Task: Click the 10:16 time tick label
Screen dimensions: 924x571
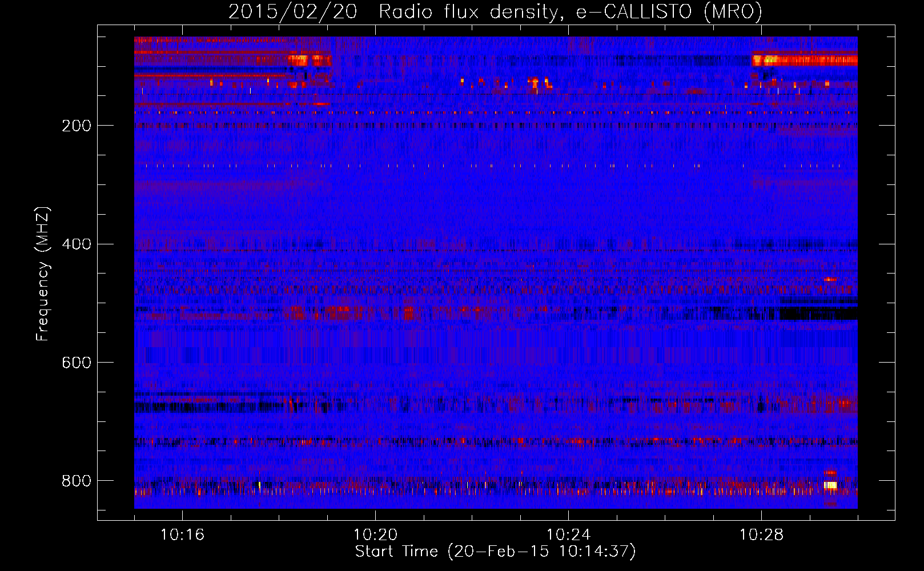Action: [182, 534]
